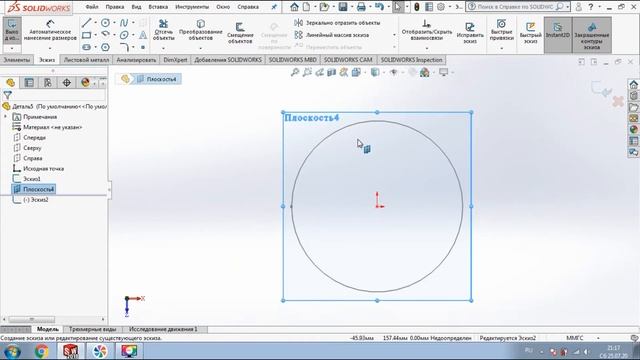Viewport: 640px width, 360px height.
Task: Select the Ellipse sketch tool
Action: point(124,35)
